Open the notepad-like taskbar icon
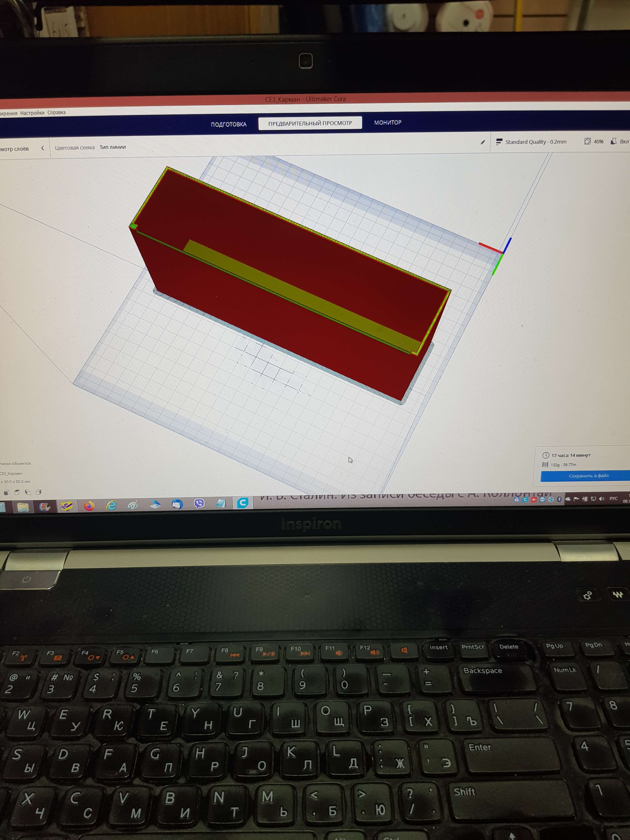 coord(221,503)
